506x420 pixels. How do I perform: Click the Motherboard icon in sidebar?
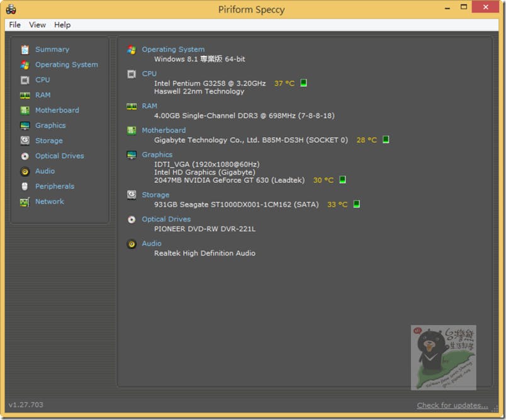click(25, 110)
